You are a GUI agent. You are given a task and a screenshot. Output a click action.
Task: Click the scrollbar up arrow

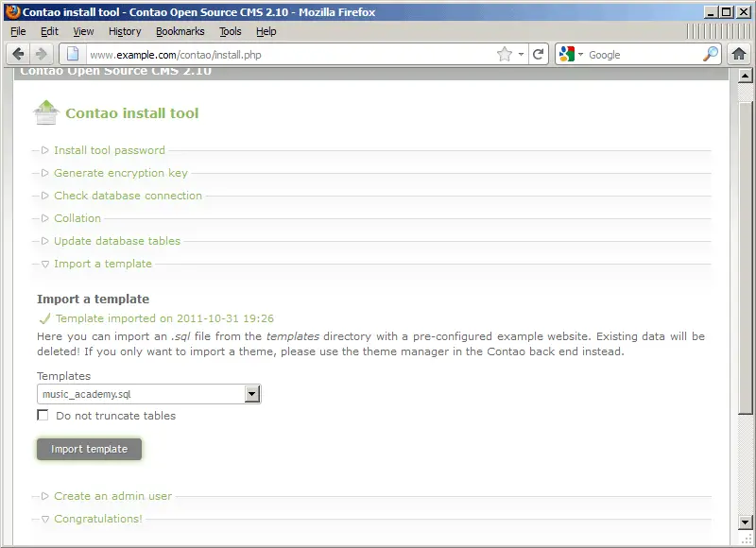tap(745, 76)
